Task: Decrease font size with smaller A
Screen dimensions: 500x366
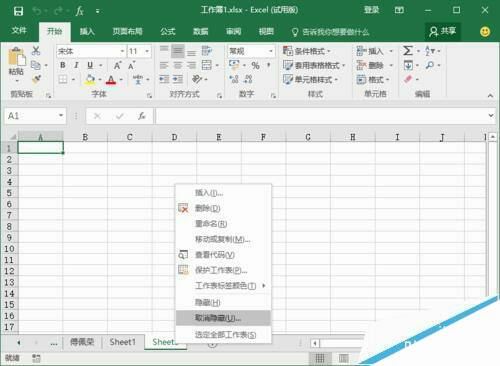Action: (x=132, y=65)
